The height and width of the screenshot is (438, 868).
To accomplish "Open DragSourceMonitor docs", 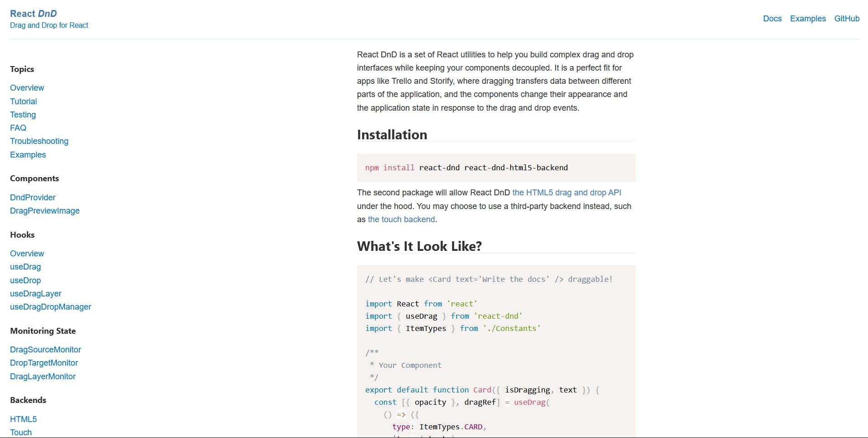I will click(46, 350).
